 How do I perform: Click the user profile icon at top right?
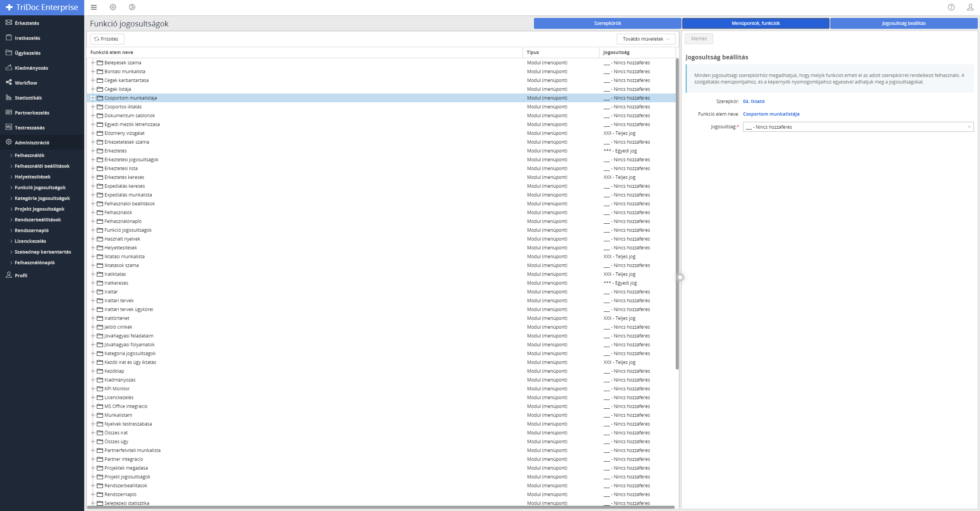click(970, 7)
